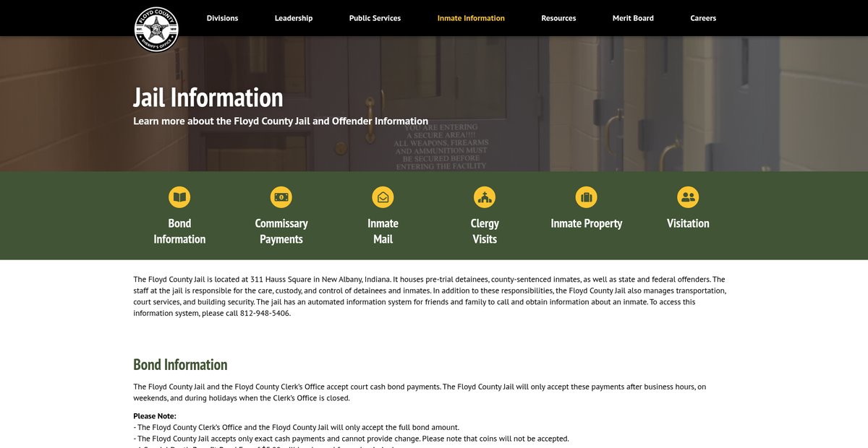Jump to Bond Information section link
Viewport: 868px width, 448px height.
(x=179, y=231)
